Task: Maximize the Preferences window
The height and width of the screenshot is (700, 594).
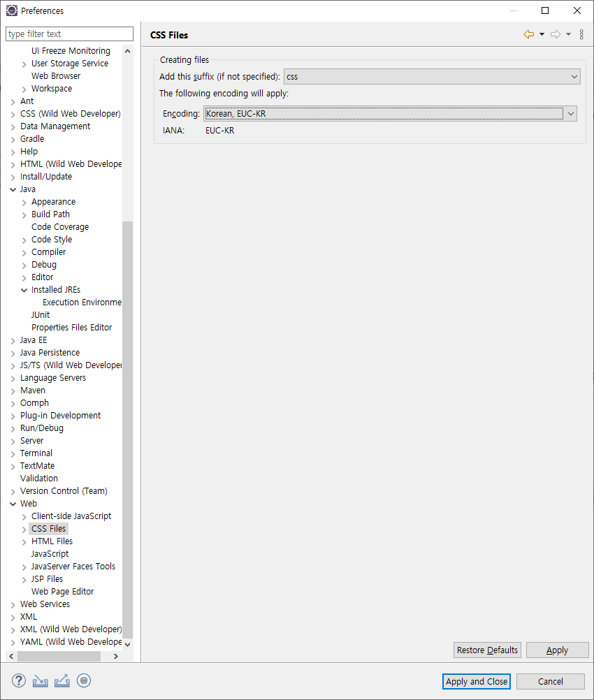Action: [x=545, y=10]
